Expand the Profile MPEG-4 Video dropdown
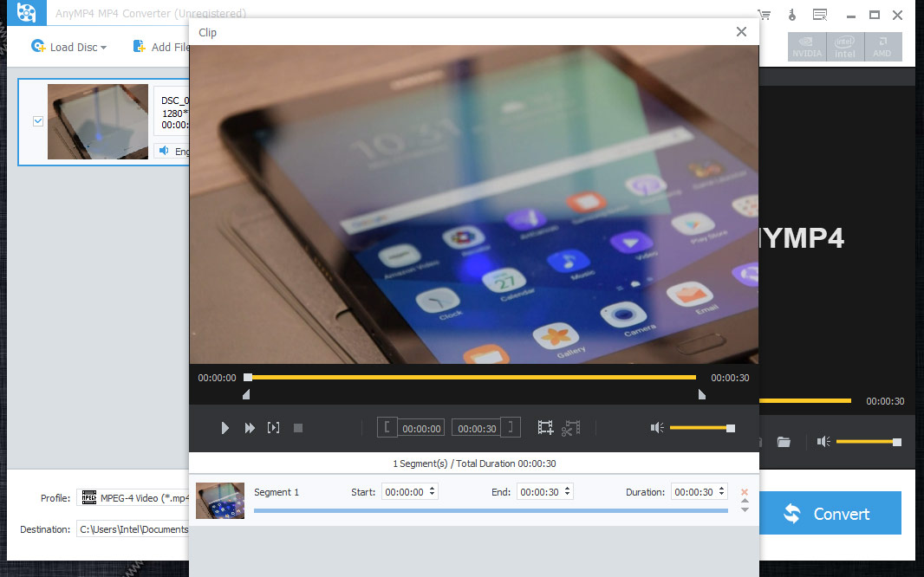This screenshot has width=924, height=577. point(134,497)
